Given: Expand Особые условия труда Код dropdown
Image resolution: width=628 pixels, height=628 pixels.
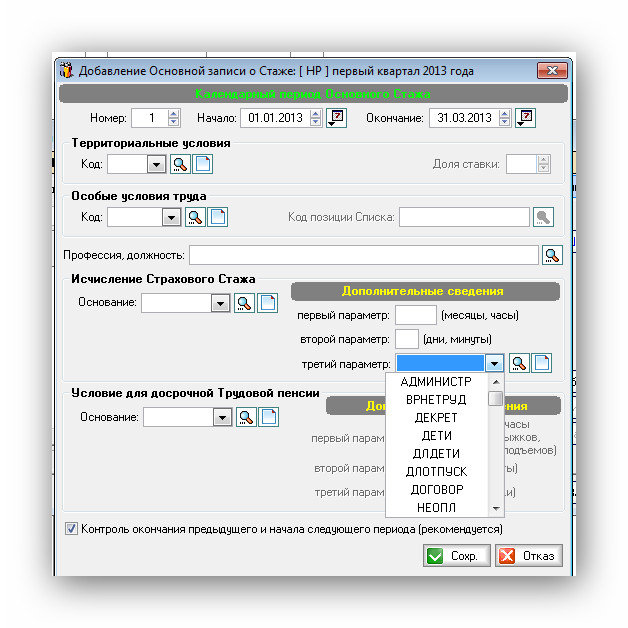Looking at the screenshot, I should point(170,217).
